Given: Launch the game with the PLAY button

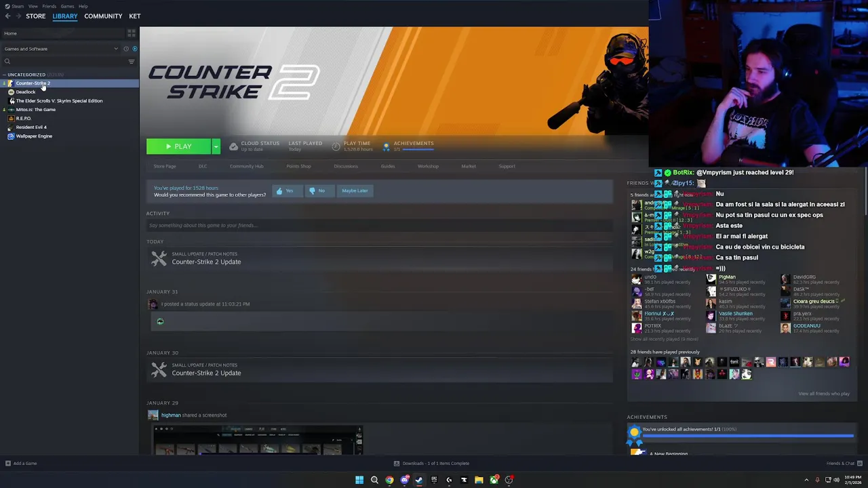Looking at the screenshot, I should 179,146.
